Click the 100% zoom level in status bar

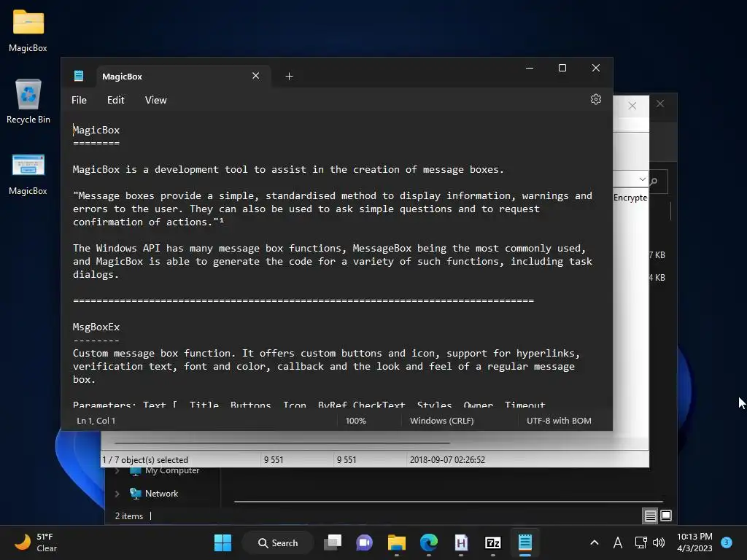355,421
